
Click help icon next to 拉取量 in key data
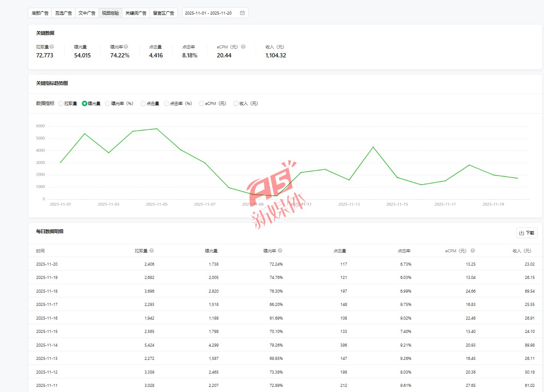pyautogui.click(x=52, y=47)
